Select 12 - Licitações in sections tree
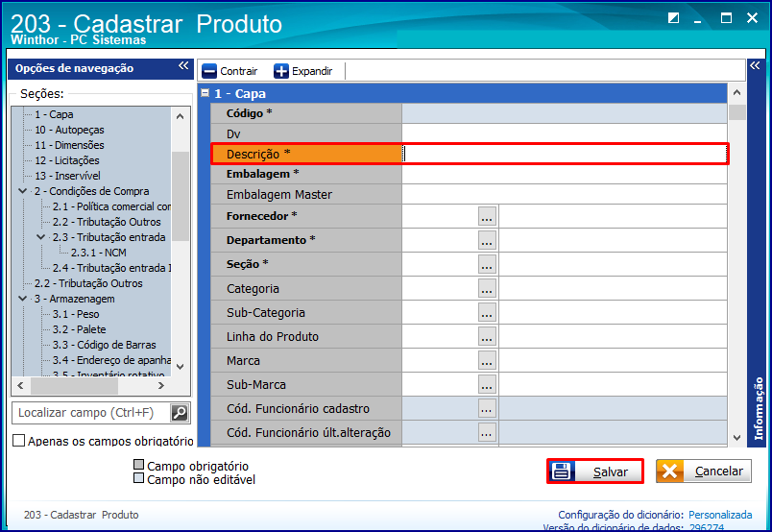The height and width of the screenshot is (532, 772). [67, 160]
